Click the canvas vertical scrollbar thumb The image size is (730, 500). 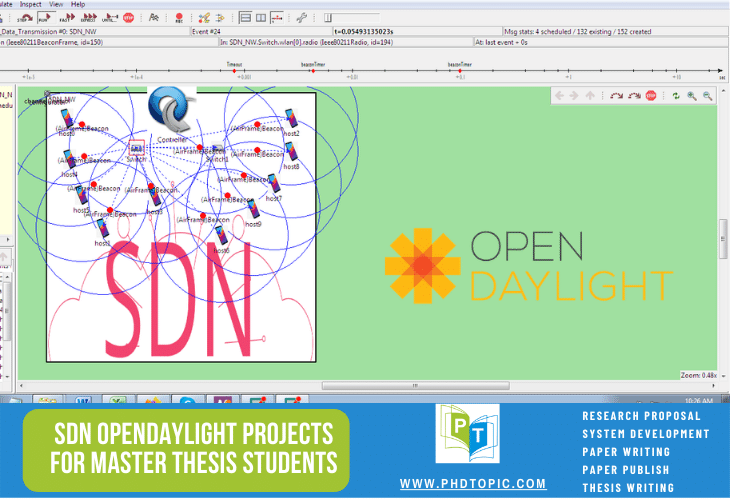pyautogui.click(x=723, y=239)
